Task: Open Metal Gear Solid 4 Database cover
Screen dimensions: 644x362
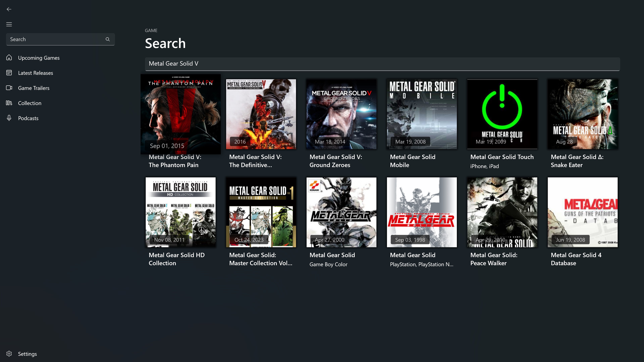Action: [582, 212]
